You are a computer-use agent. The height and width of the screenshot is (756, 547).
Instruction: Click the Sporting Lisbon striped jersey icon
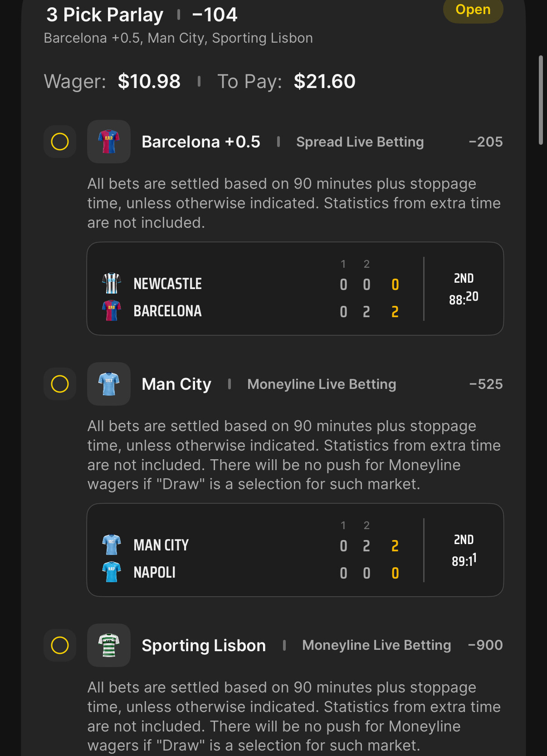[109, 645]
